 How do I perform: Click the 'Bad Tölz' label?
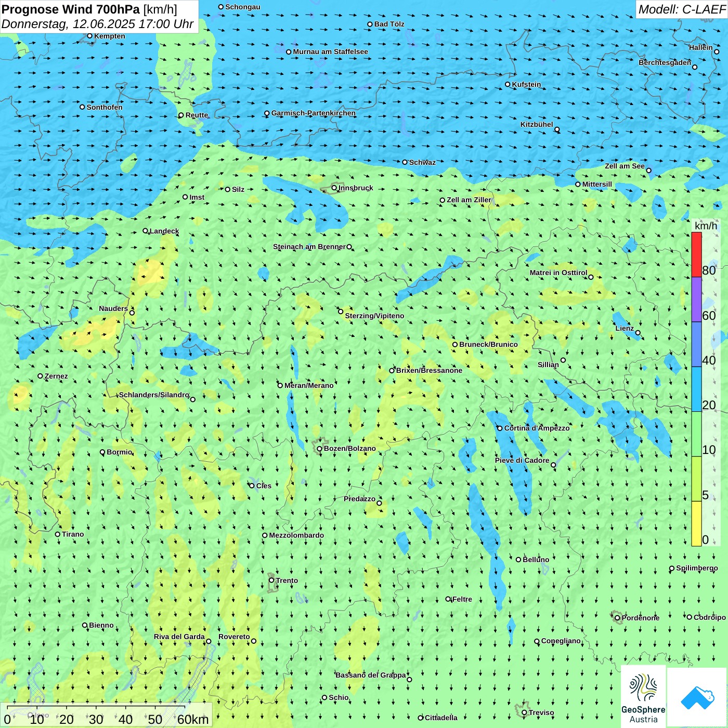pyautogui.click(x=389, y=24)
